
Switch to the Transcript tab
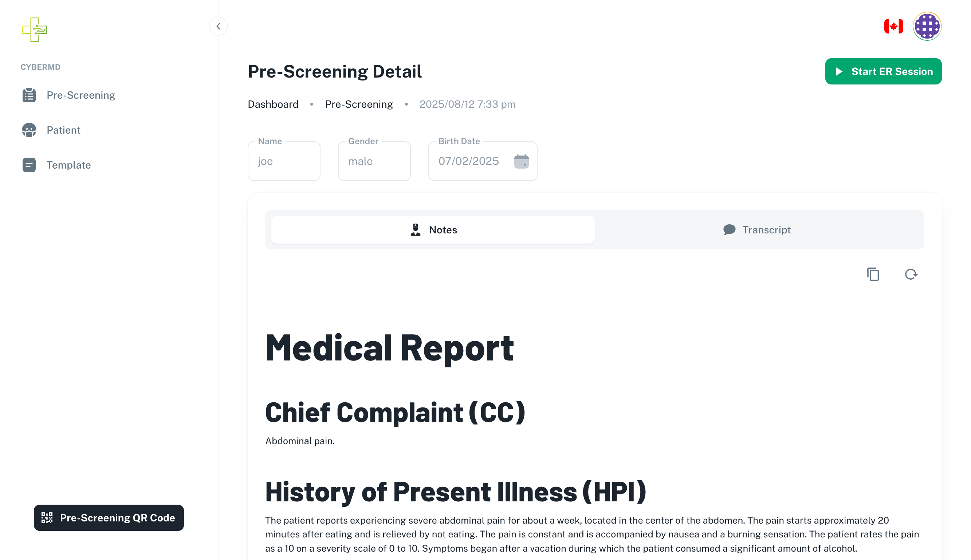click(x=757, y=230)
